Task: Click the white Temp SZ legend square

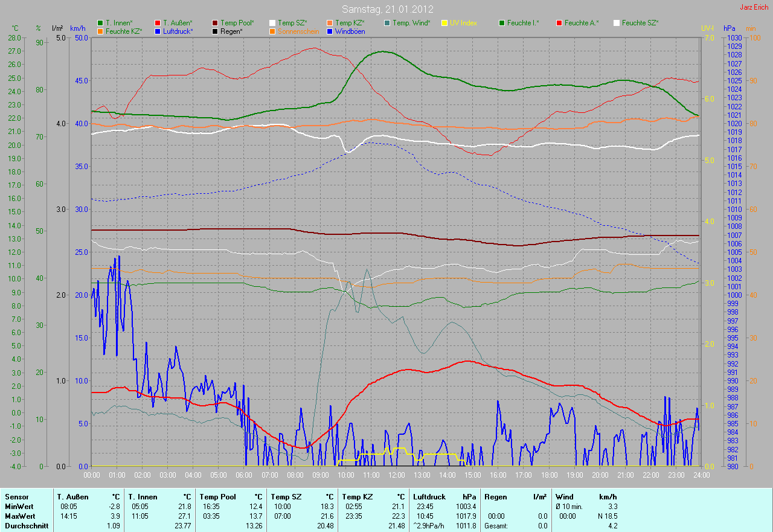Action: [x=272, y=23]
